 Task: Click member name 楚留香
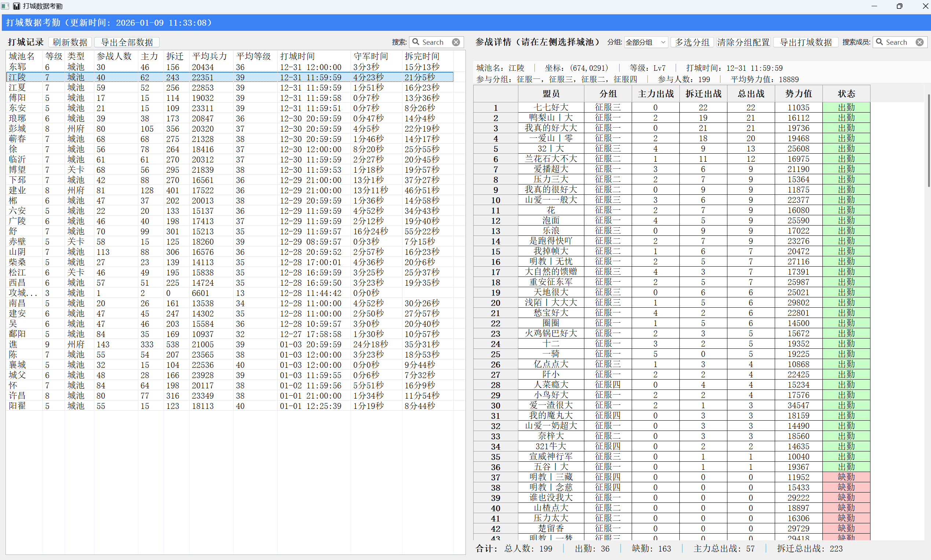[551, 528]
